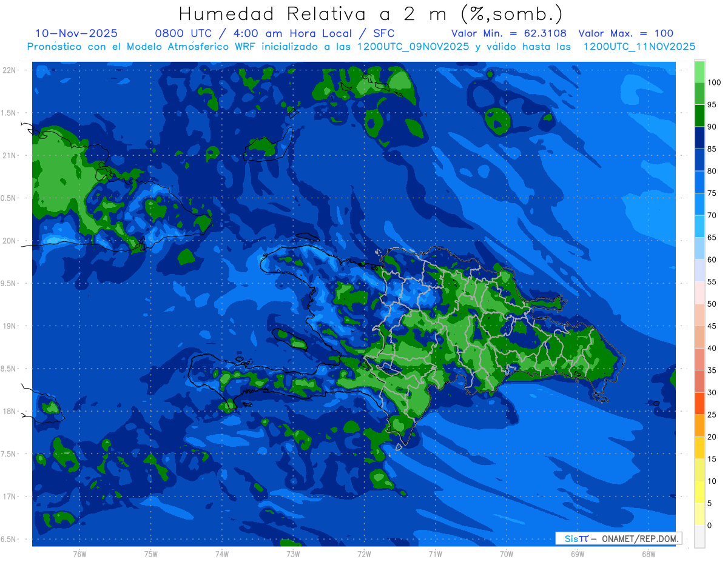
Task: Click the '20N' latitude axis label
Action: pyautogui.click(x=10, y=241)
